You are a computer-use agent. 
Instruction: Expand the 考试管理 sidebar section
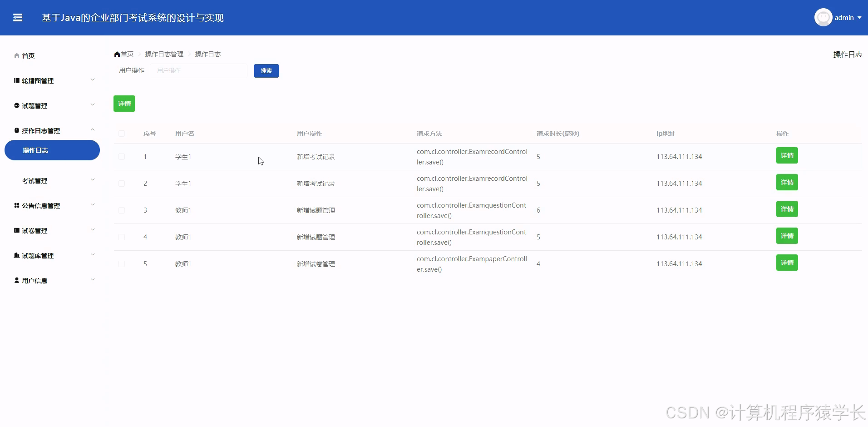coord(35,180)
